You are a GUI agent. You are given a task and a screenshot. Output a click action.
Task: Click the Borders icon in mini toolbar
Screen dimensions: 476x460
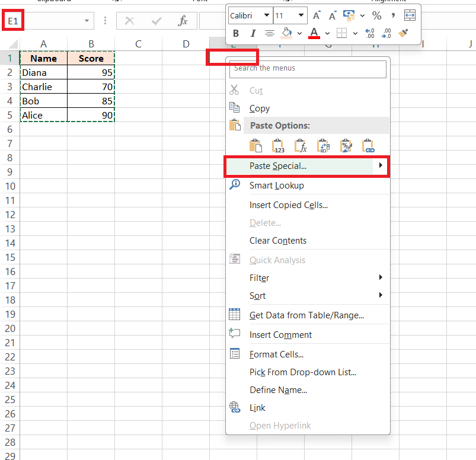(341, 33)
